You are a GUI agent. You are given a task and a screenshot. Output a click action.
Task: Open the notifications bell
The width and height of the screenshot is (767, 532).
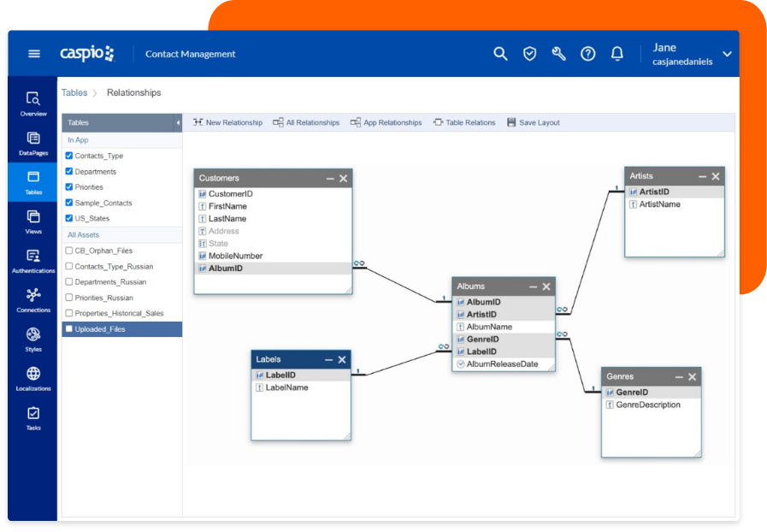[x=617, y=53]
